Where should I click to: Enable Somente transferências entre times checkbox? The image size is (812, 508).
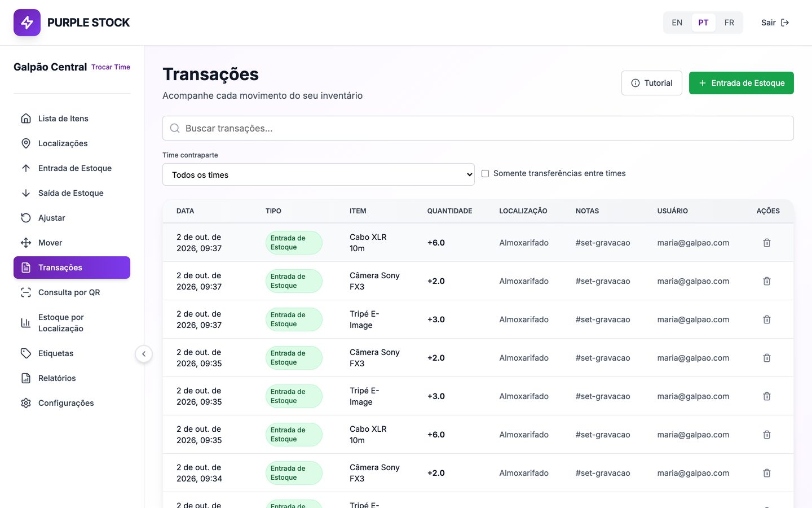[x=485, y=174]
